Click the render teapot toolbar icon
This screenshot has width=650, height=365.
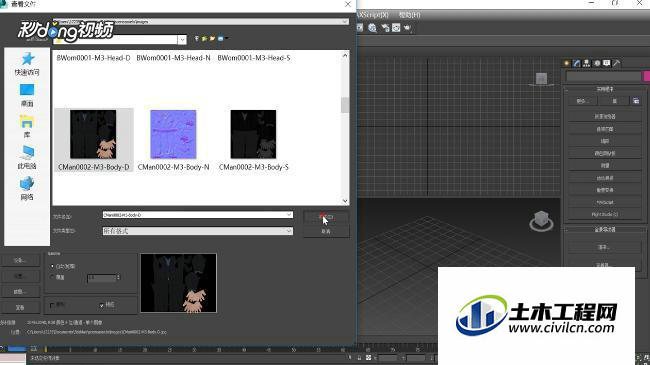[407, 28]
